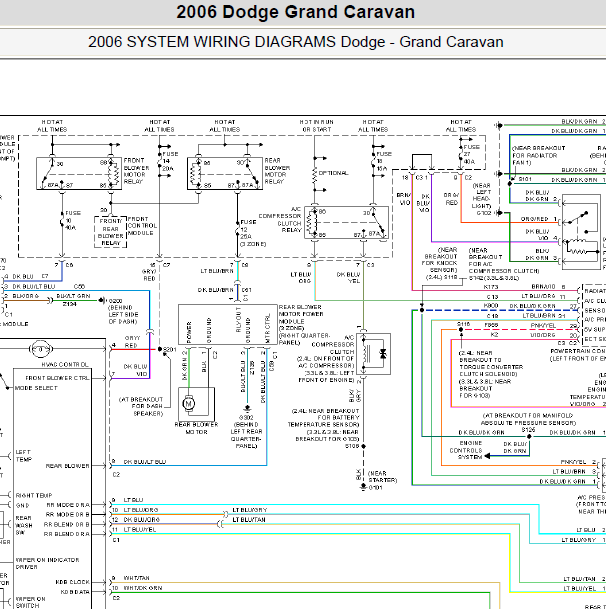
Task: Click the S201 splice label
Action: pyautogui.click(x=170, y=350)
